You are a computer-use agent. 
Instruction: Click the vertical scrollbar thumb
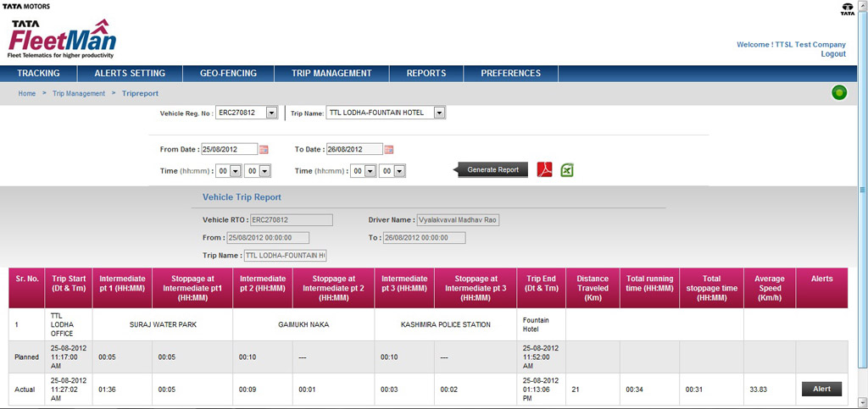tap(862, 190)
